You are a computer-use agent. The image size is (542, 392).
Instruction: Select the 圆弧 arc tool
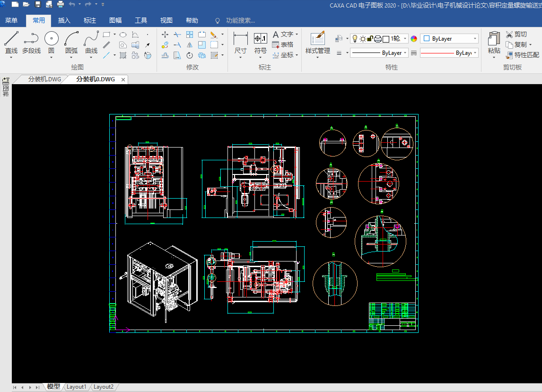point(71,42)
